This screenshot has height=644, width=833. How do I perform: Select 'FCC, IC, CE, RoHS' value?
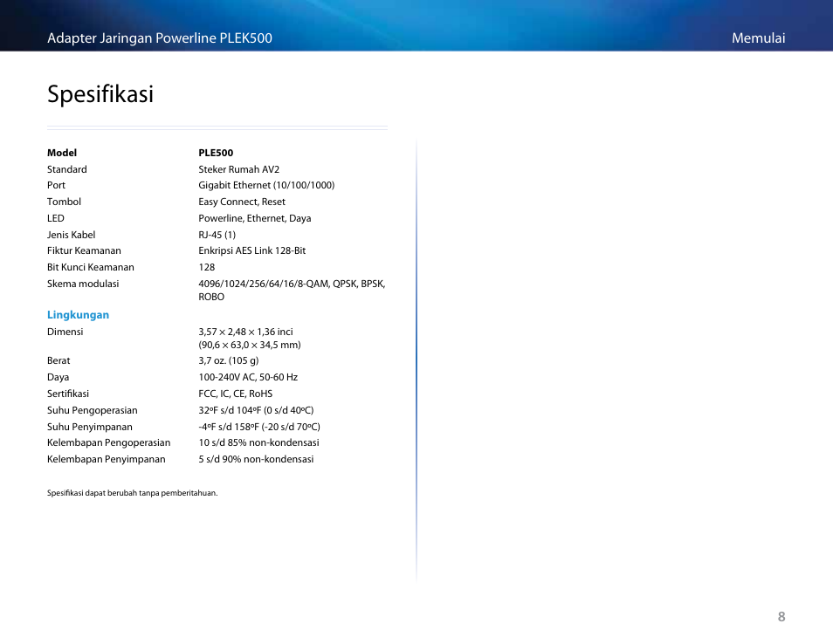coord(236,394)
